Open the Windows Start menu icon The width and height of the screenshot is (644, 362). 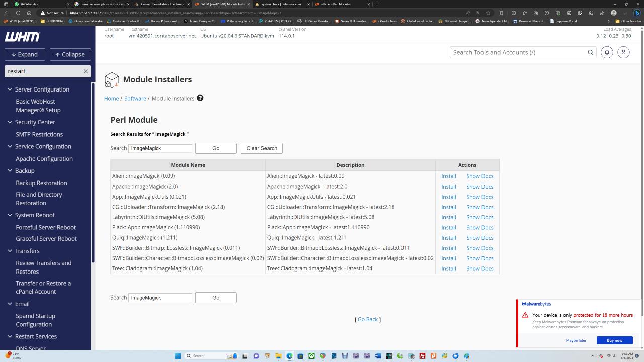[x=178, y=356]
